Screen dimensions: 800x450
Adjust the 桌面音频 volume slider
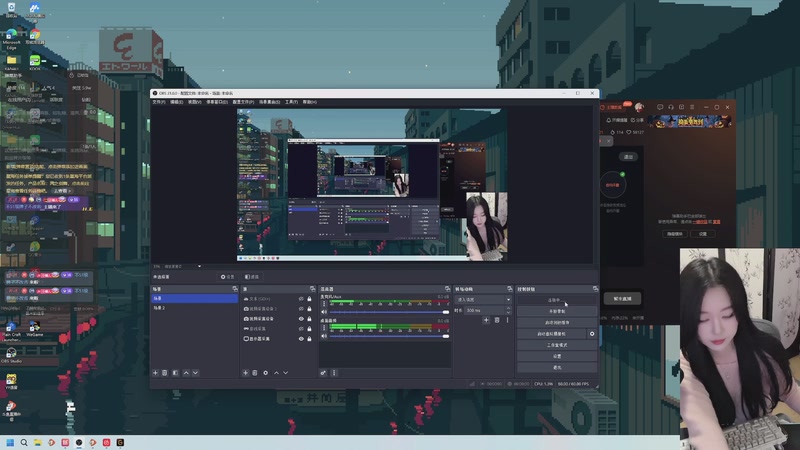click(x=389, y=336)
